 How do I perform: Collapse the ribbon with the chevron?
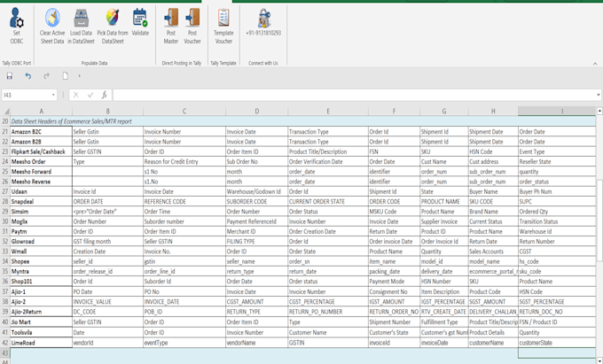(x=595, y=64)
